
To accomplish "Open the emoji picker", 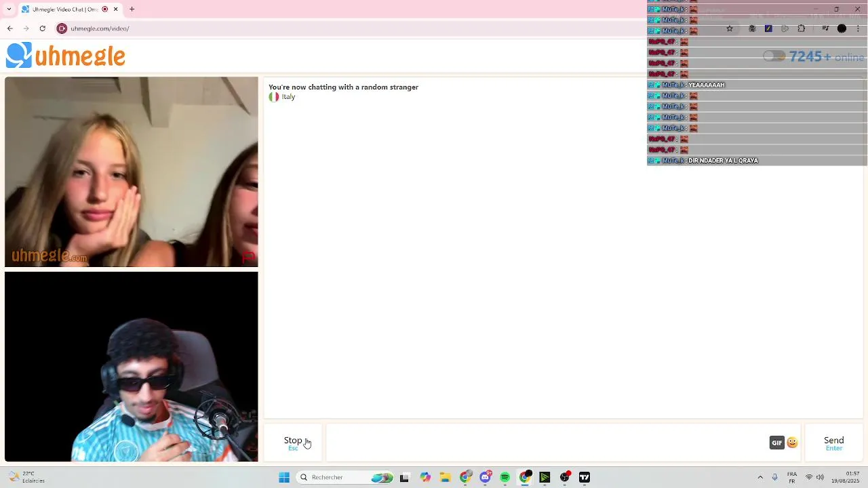I will [792, 443].
